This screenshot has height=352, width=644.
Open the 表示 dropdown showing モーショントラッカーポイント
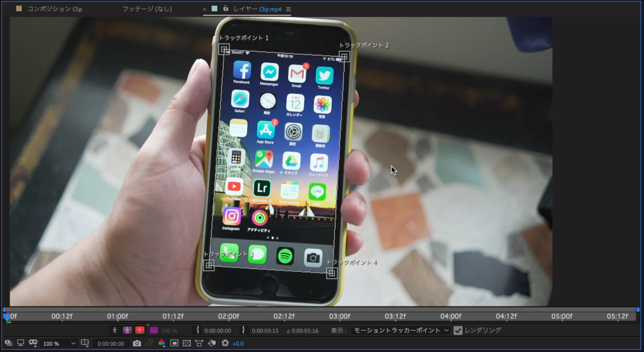[x=401, y=330]
